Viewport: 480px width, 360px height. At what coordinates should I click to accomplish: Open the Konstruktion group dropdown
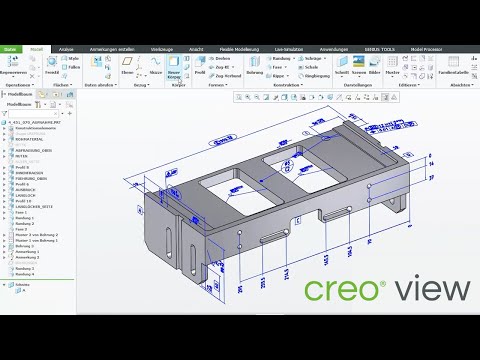288,85
